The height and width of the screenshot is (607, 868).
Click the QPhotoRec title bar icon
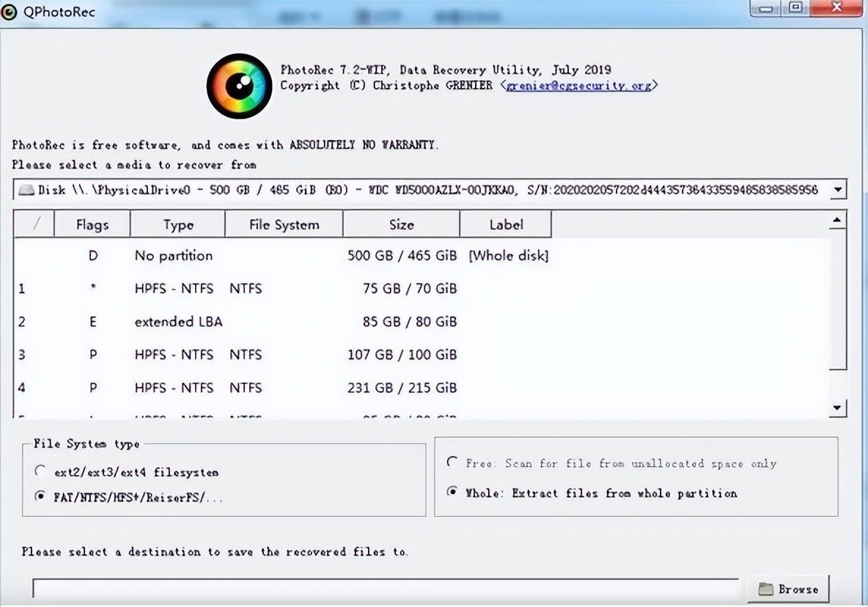tap(10, 12)
